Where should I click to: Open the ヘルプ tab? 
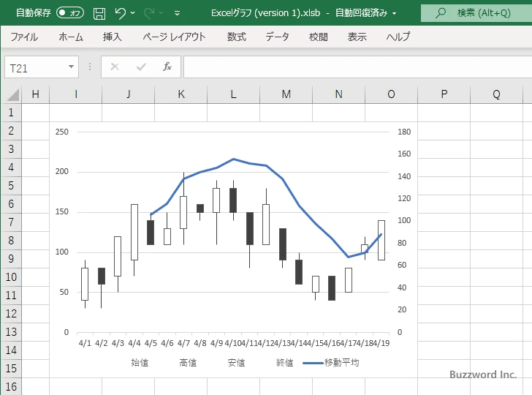398,37
